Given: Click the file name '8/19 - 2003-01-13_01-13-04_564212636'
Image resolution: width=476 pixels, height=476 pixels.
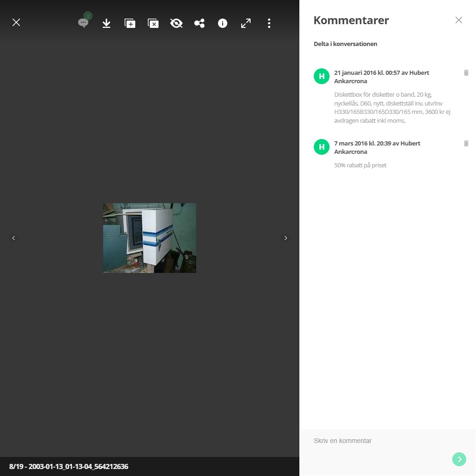Looking at the screenshot, I should [x=69, y=467].
